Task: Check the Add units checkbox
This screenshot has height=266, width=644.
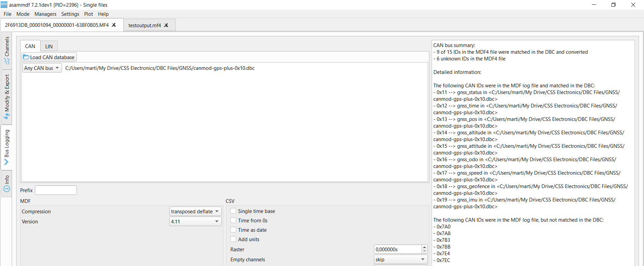Action: (x=233, y=239)
